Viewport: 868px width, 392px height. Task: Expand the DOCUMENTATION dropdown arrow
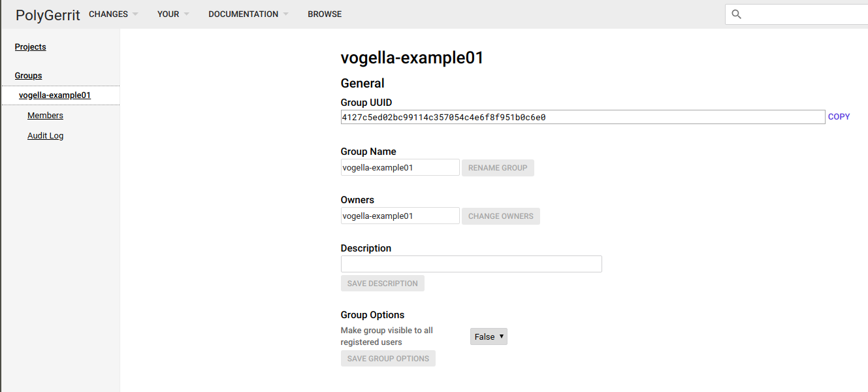(x=285, y=14)
